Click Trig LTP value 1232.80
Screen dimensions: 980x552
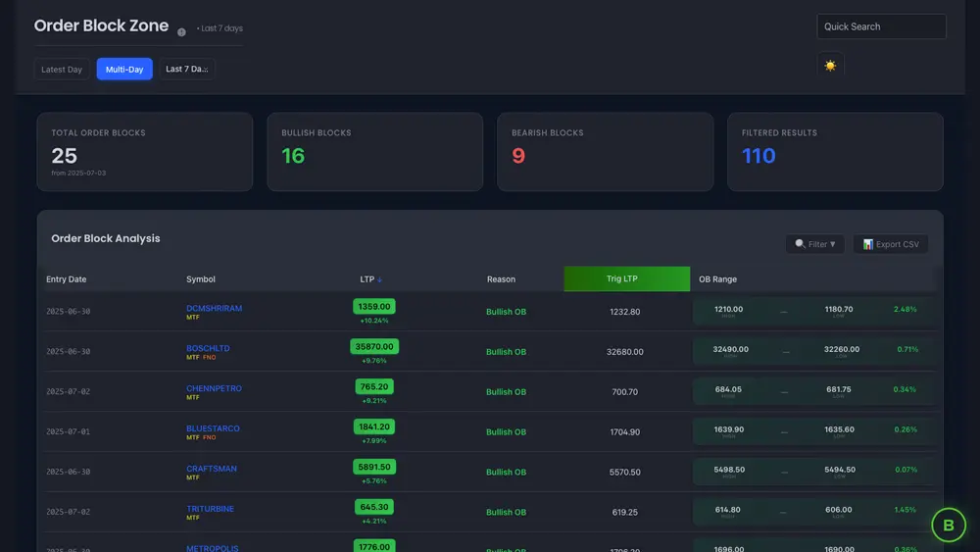pos(624,312)
